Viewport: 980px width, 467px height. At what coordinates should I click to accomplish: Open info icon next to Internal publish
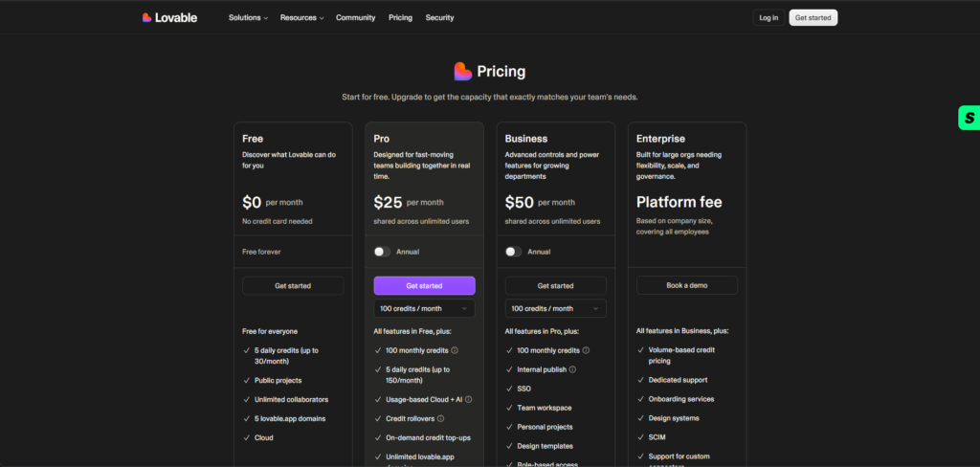(572, 369)
